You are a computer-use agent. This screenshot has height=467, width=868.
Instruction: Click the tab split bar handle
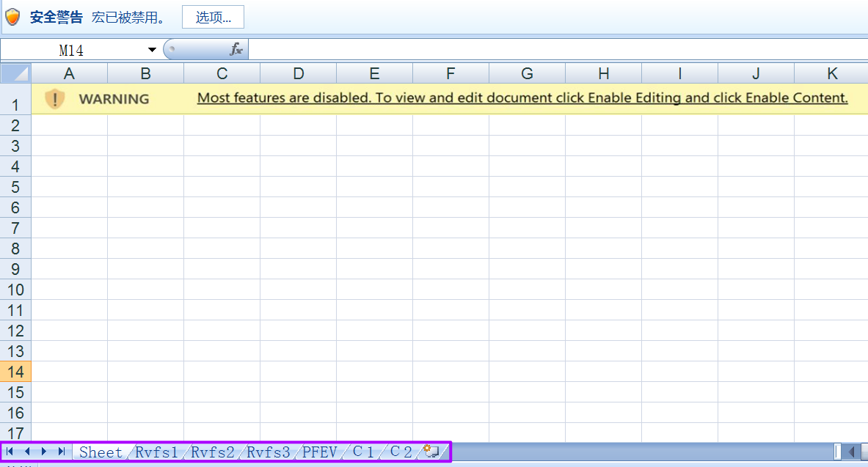pos(838,452)
